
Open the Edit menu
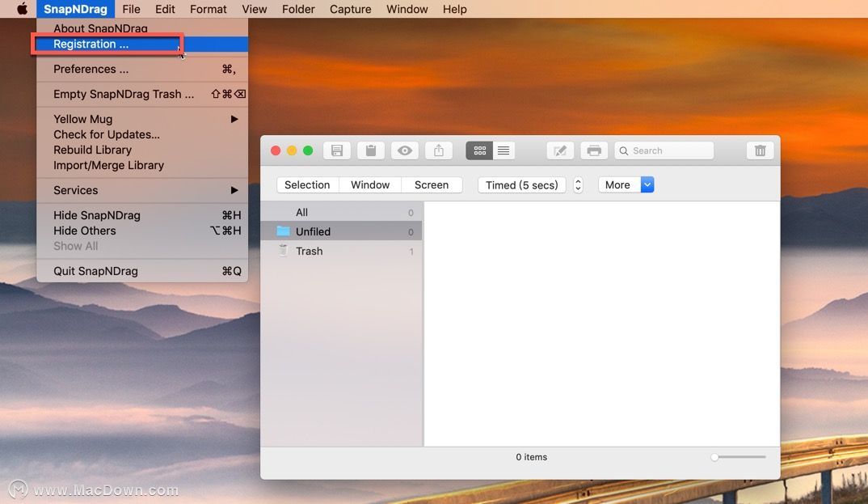coord(165,9)
